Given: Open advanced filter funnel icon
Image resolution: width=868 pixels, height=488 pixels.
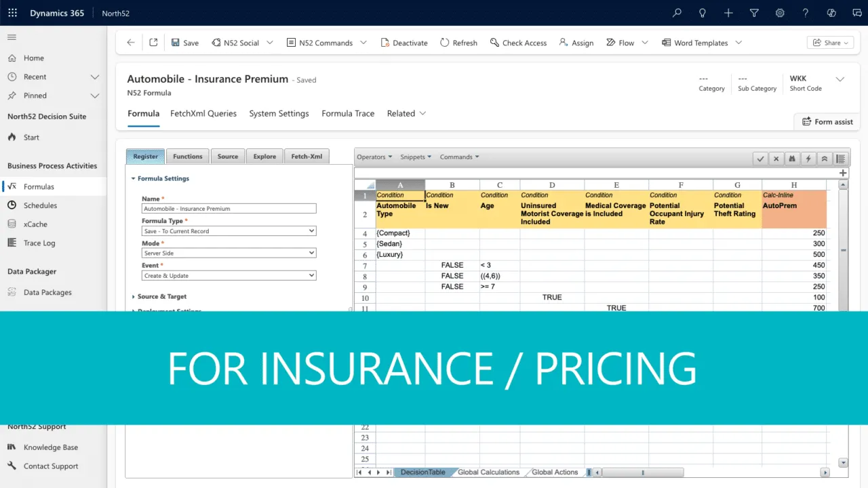Looking at the screenshot, I should pyautogui.click(x=754, y=13).
